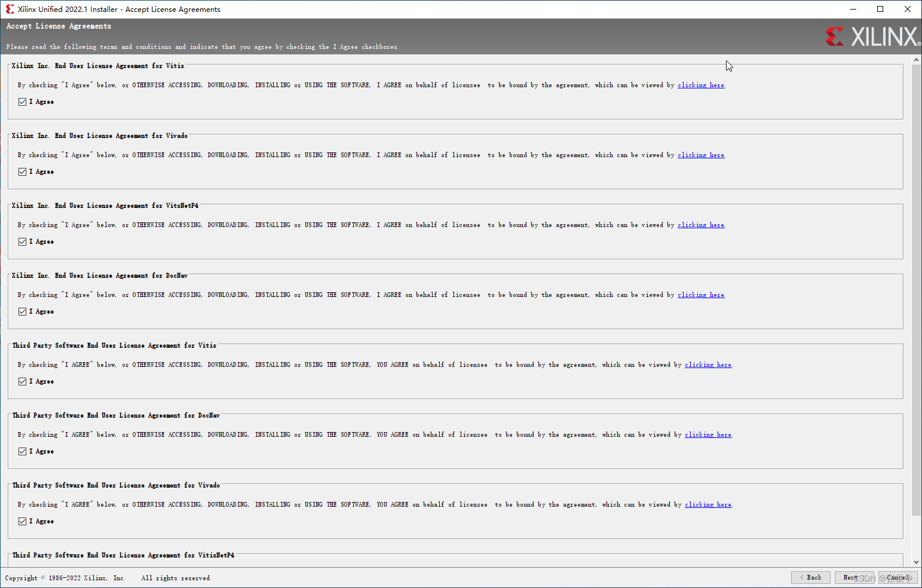The height and width of the screenshot is (588, 922).
Task: Open 'clicking here' link for Xilinx VitisNetP4 agreement
Action: (x=701, y=225)
